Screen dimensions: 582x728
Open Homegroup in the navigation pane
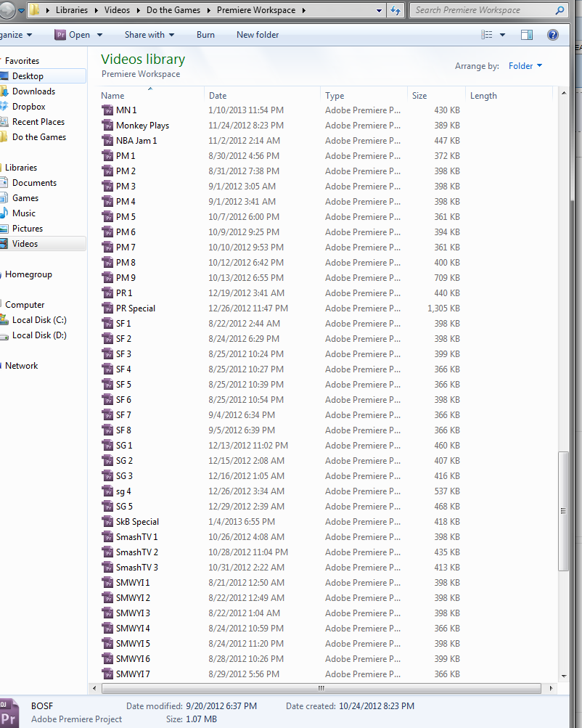(x=28, y=274)
